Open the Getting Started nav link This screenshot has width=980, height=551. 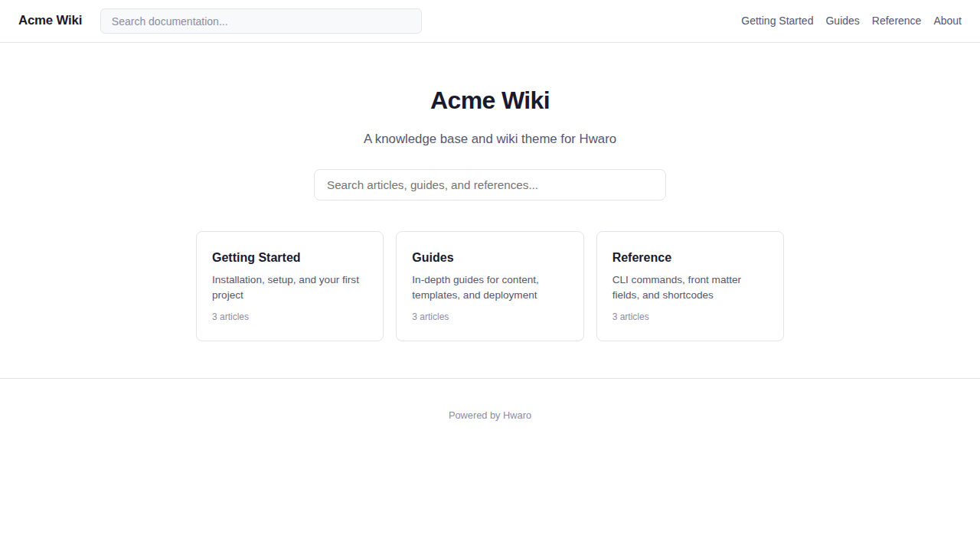pos(776,21)
